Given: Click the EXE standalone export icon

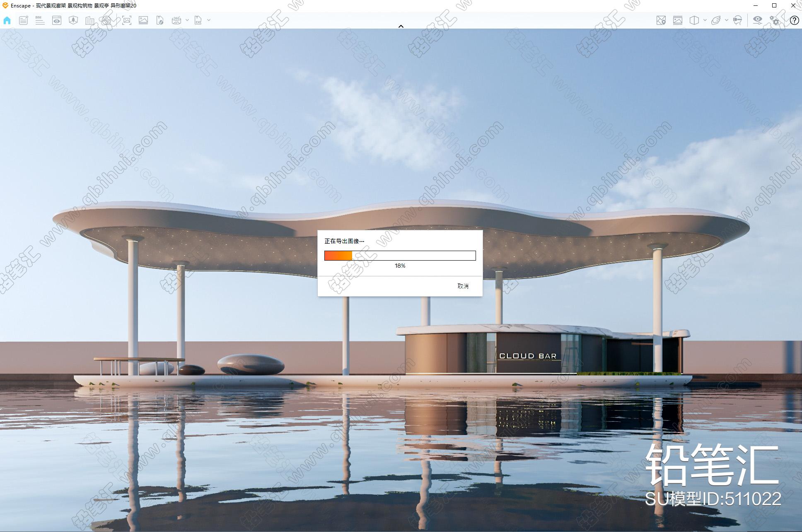Looking at the screenshot, I should (x=198, y=20).
